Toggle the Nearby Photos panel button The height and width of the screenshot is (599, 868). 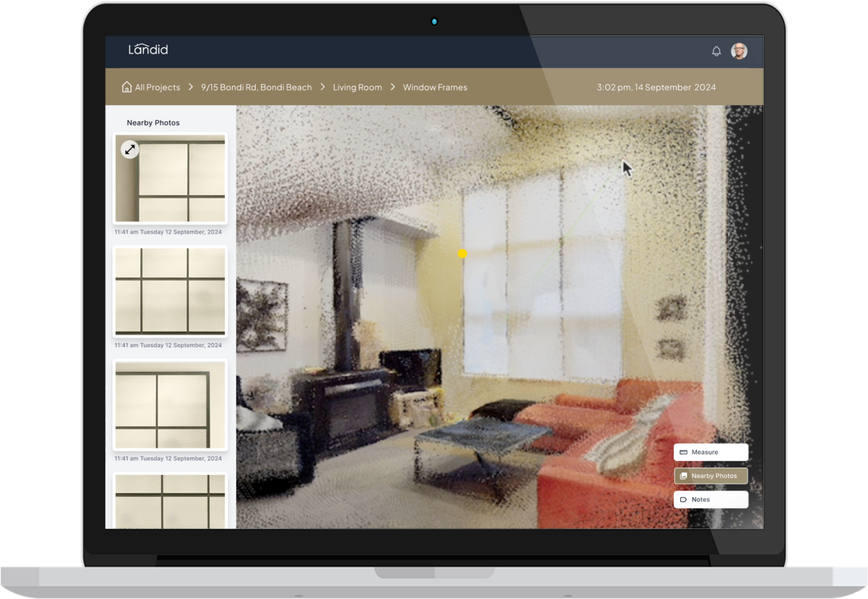(710, 476)
